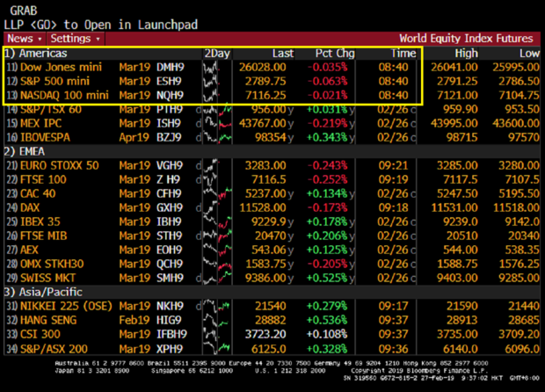The image size is (545, 392).
Task: Click the 2Day column header
Action: [x=217, y=53]
